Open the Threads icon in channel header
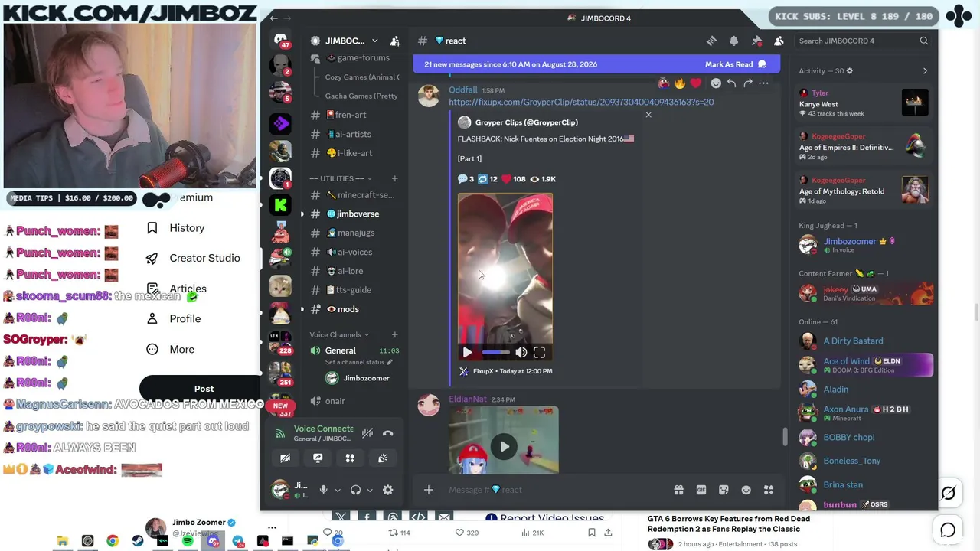The image size is (980, 551). click(x=711, y=41)
